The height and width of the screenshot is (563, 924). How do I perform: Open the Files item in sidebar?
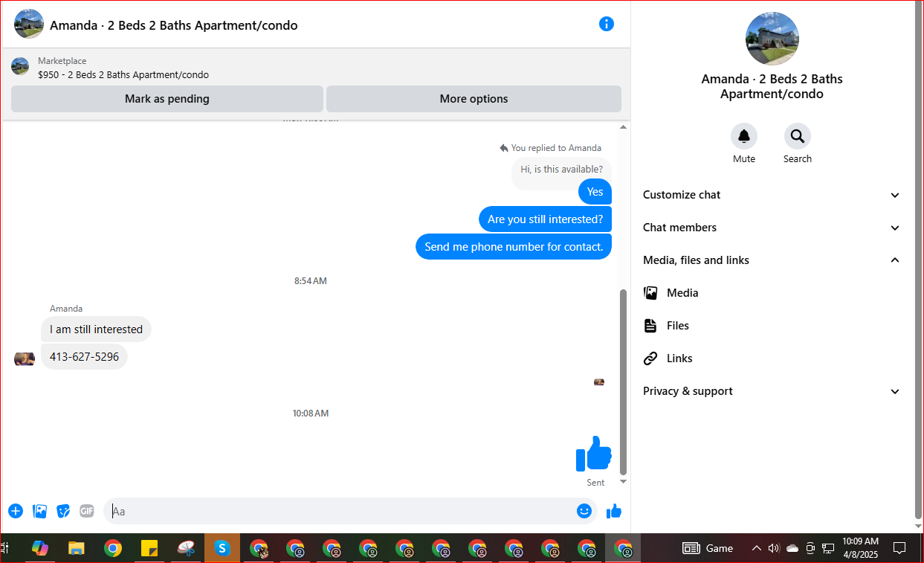pos(772,326)
